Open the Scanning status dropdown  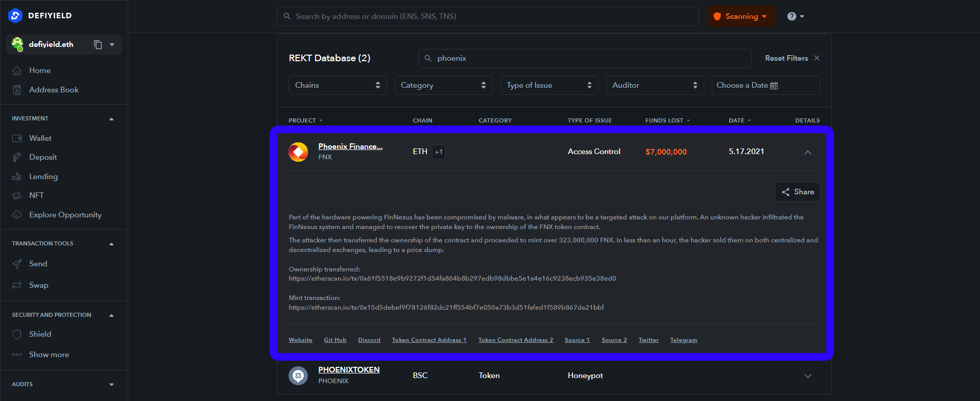coord(740,16)
